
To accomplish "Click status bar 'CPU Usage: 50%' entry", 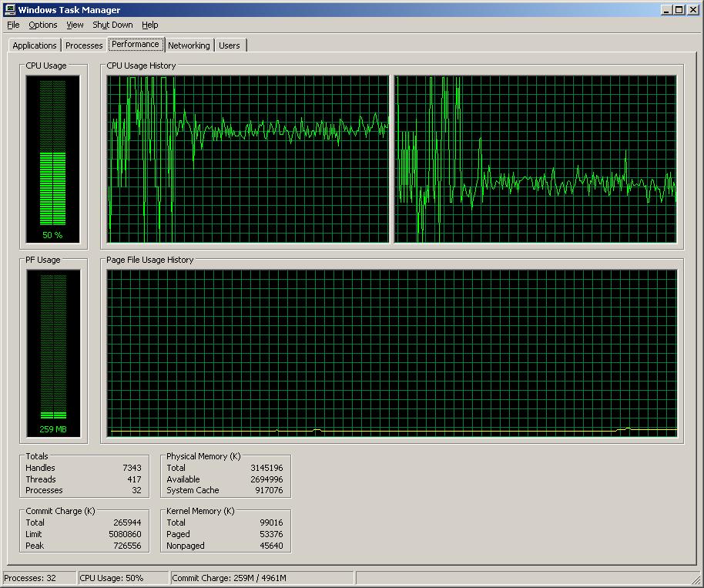I will 124,578.
